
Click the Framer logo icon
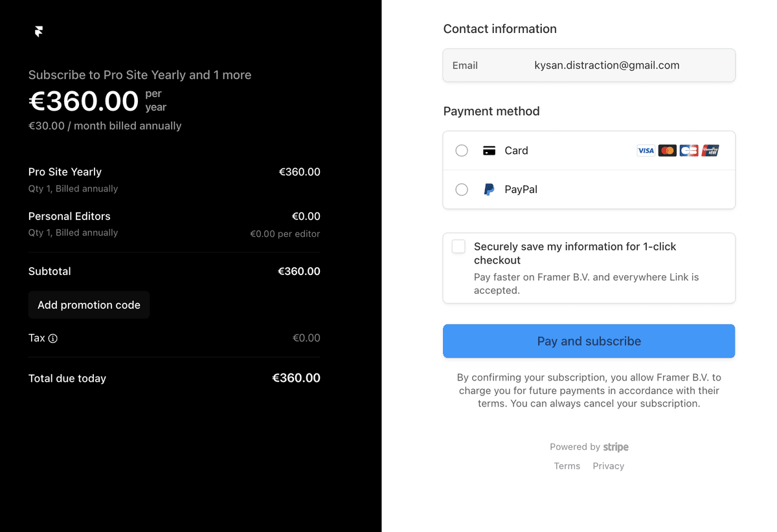click(39, 31)
